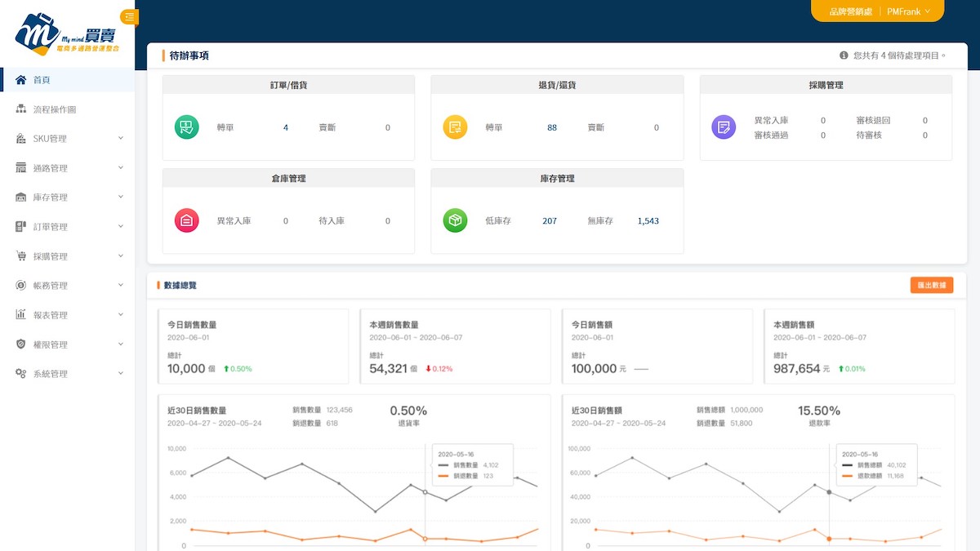
Task: Click highlighted 2020-05-16 point on sales amount chart
Action: click(x=829, y=492)
